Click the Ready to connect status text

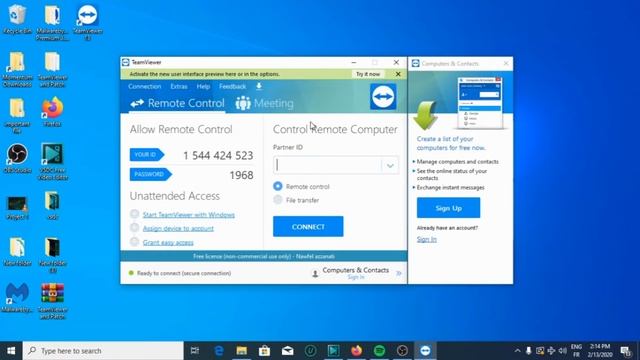click(184, 273)
